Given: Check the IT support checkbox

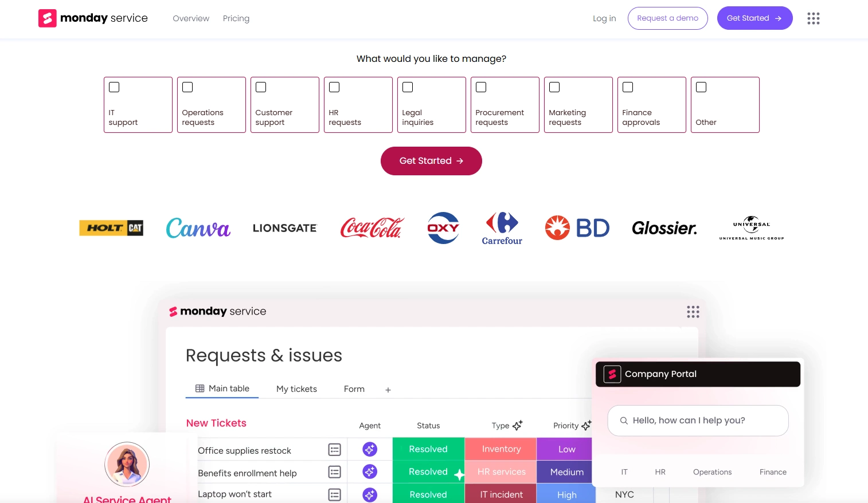Looking at the screenshot, I should 115,87.
